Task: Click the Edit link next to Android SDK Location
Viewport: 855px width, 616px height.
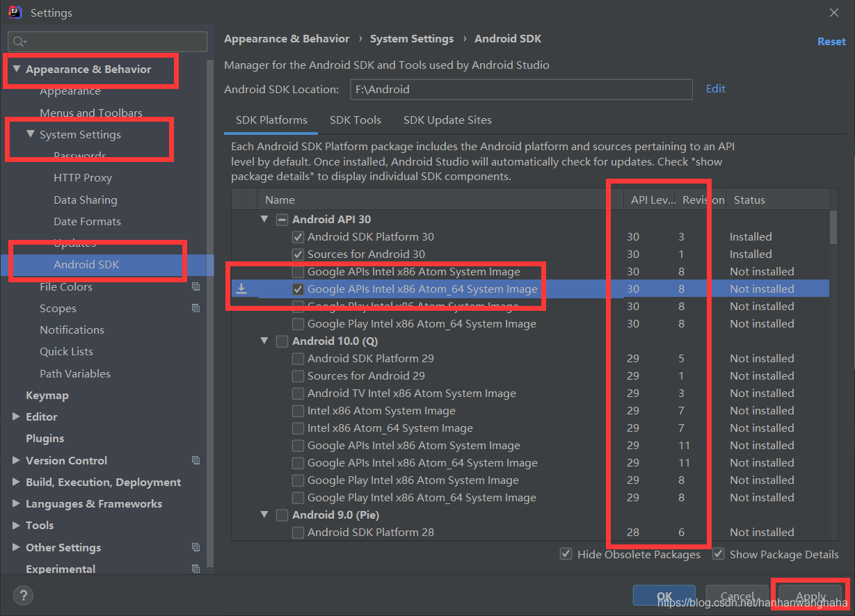Action: coord(715,88)
